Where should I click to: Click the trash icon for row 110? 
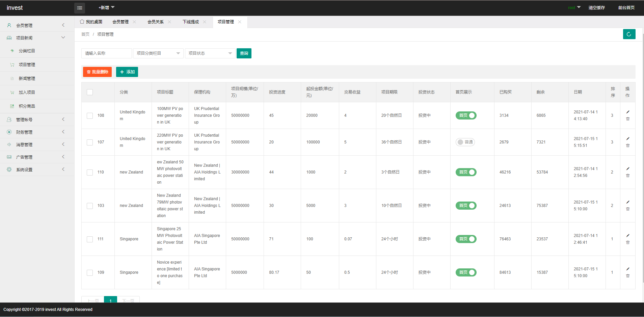[628, 176]
